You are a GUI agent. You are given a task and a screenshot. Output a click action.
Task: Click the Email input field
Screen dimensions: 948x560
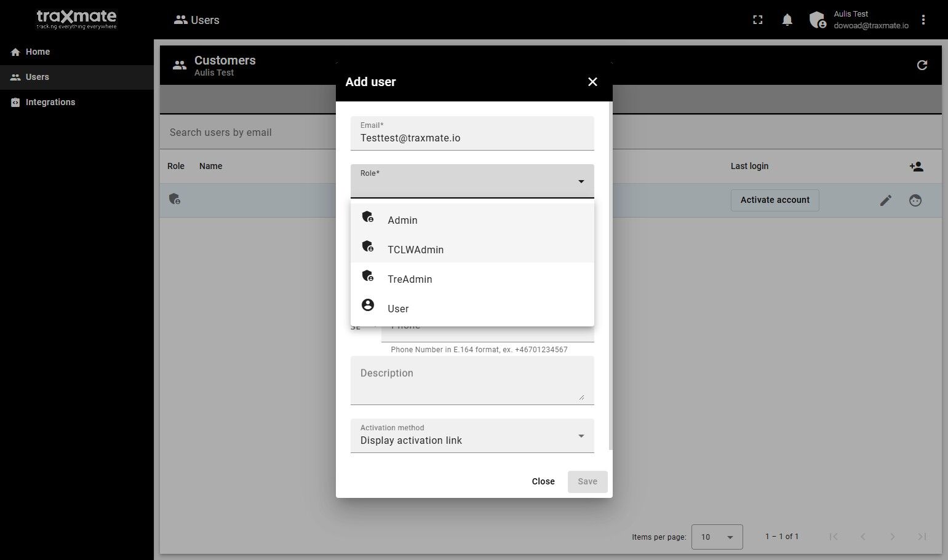(x=472, y=133)
